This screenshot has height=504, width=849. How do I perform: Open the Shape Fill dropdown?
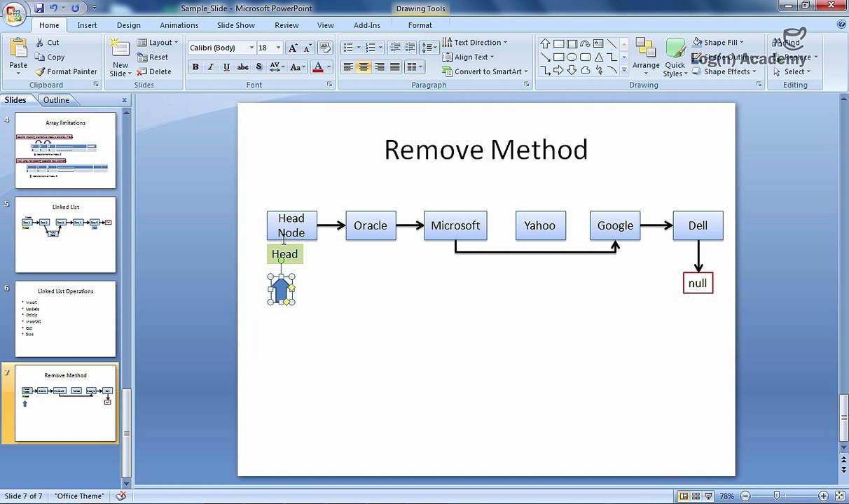pos(718,42)
